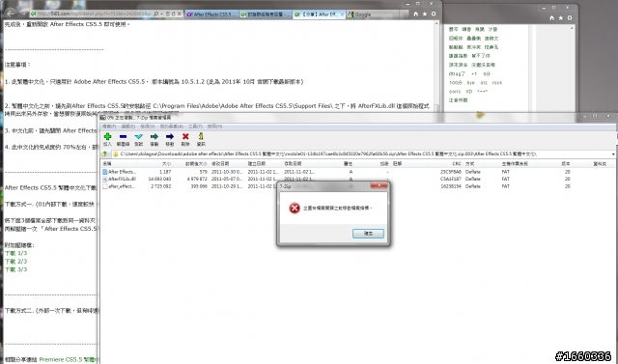Click the Favorites star in front browser window
Screen dimensions: 618x364
click(425, 14)
